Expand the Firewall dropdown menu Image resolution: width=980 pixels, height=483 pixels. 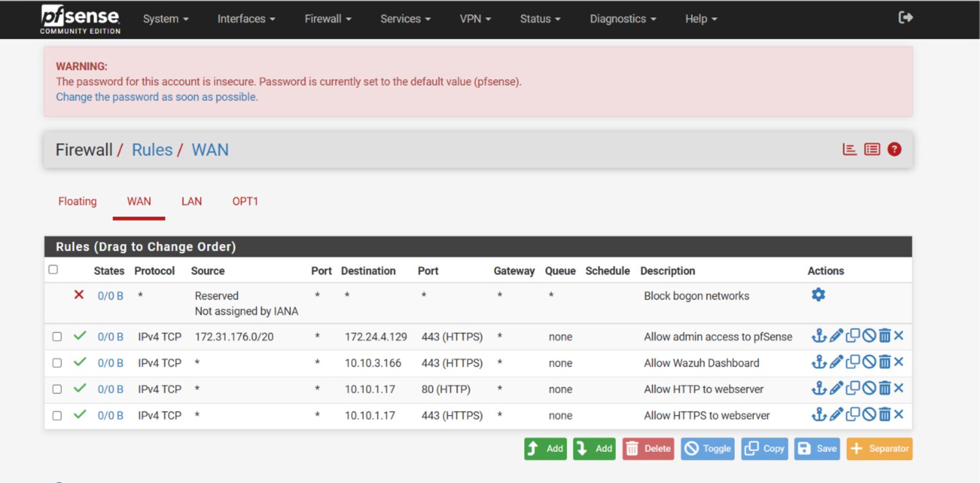(x=328, y=19)
